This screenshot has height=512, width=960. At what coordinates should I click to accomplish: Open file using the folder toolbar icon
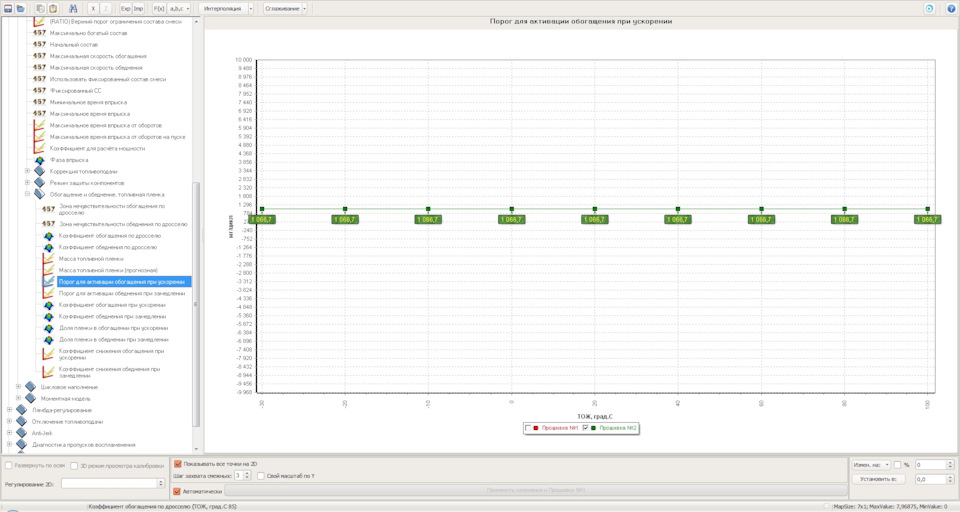coord(21,9)
